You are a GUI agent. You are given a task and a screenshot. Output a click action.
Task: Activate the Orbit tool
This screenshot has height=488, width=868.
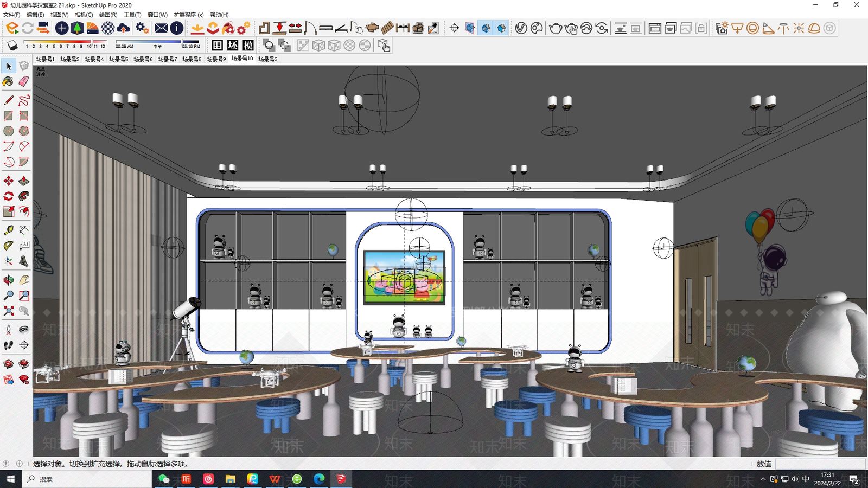coord(9,280)
